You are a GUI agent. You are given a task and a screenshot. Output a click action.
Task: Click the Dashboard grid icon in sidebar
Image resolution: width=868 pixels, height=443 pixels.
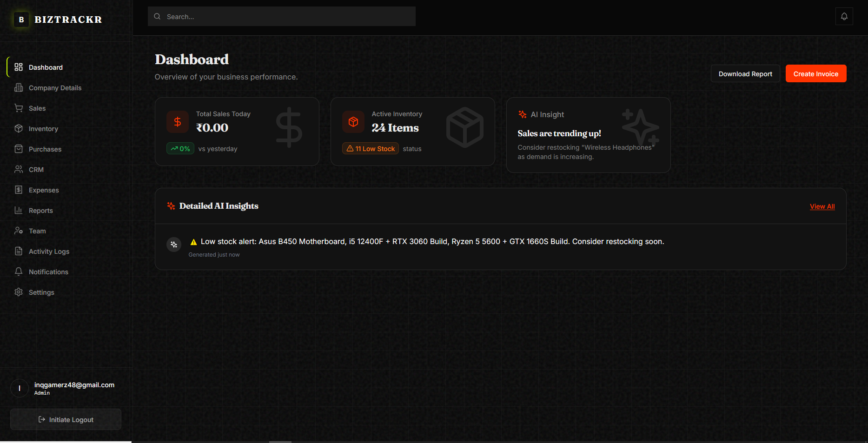[19, 67]
